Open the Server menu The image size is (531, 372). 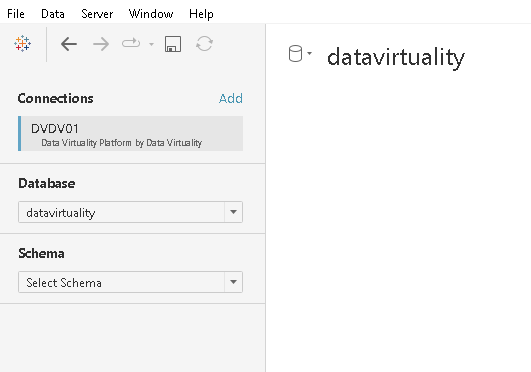pyautogui.click(x=97, y=14)
